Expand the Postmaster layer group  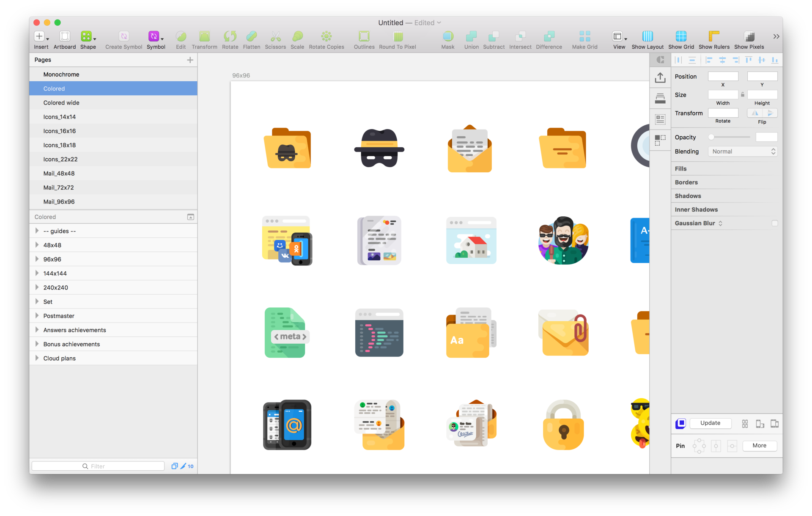tap(38, 316)
